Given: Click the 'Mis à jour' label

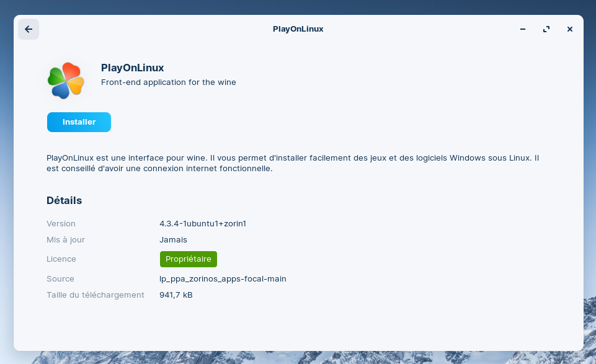Looking at the screenshot, I should click(66, 240).
